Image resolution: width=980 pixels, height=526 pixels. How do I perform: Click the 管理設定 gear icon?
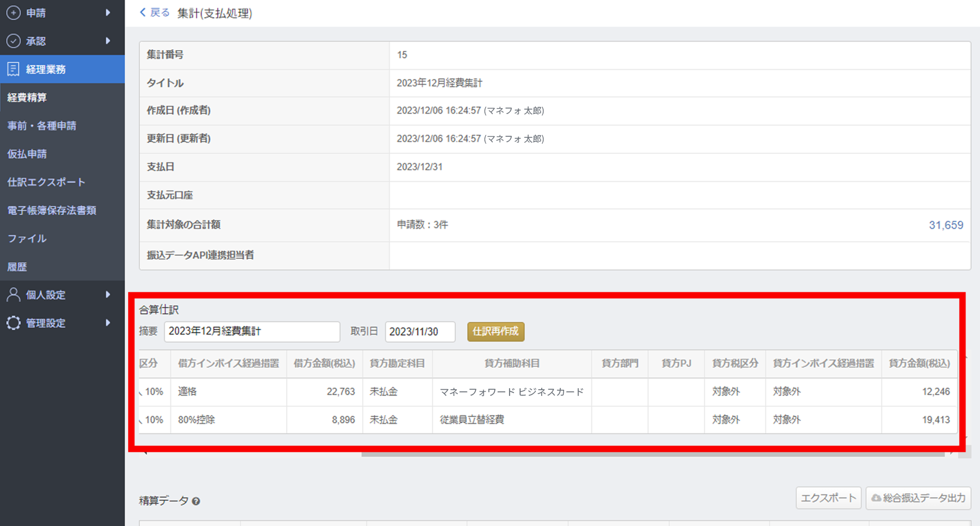[x=13, y=323]
